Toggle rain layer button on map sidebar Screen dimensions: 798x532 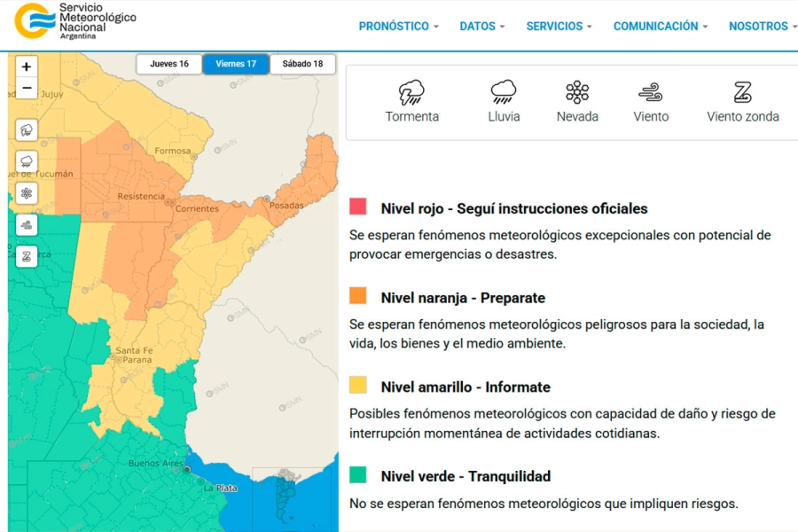[x=27, y=162]
